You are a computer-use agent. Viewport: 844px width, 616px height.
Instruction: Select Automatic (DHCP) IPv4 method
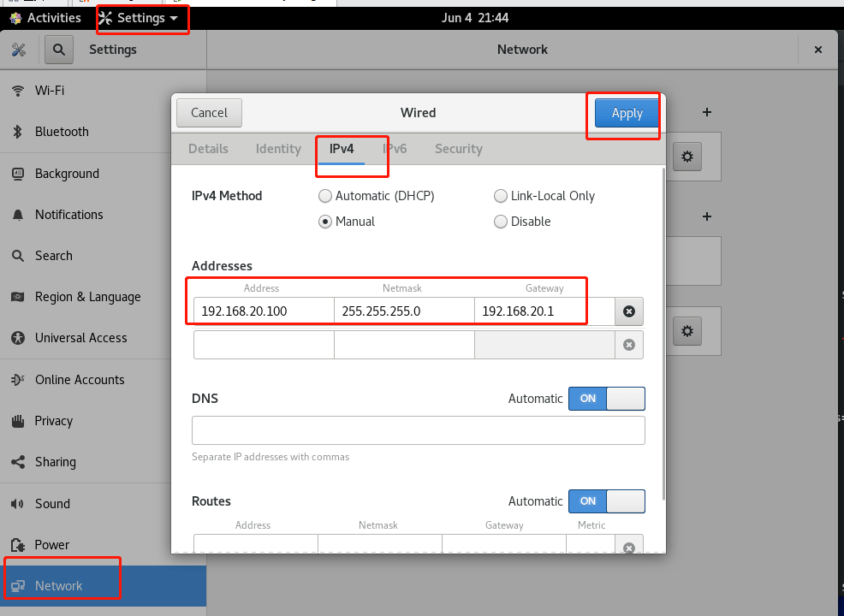point(377,196)
